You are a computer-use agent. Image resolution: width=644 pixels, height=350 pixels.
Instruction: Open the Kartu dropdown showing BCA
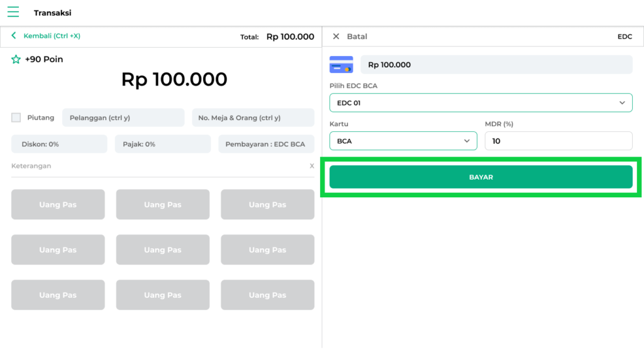[403, 141]
